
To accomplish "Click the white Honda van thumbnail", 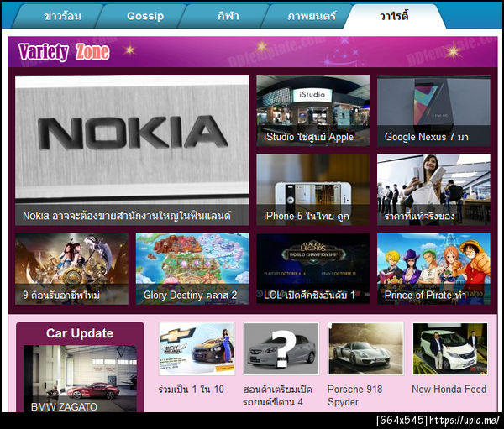I will point(450,349).
